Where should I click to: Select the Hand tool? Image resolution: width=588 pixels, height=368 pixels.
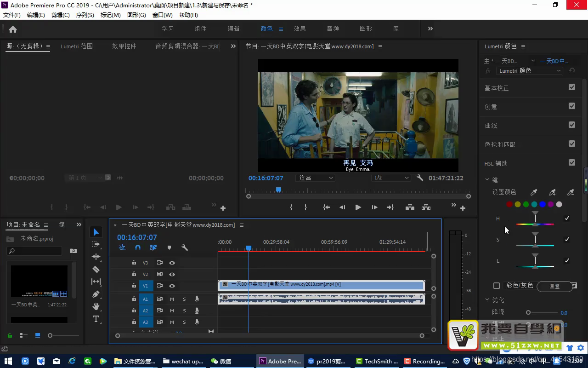click(x=96, y=306)
